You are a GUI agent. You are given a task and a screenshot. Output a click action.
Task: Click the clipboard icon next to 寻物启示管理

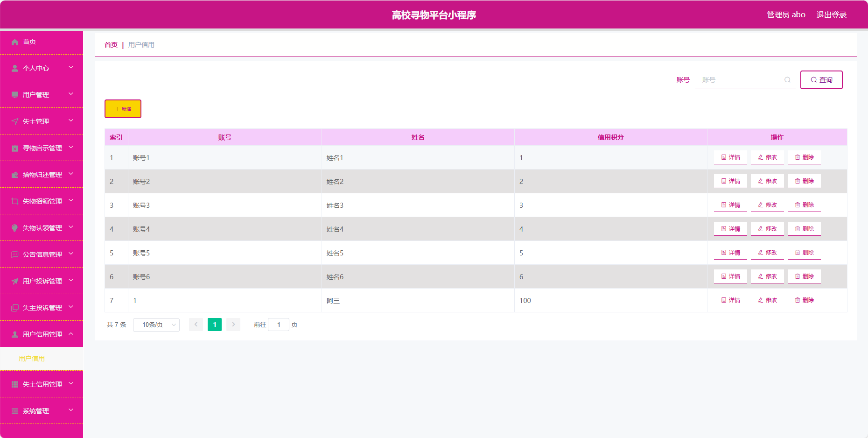[x=15, y=148]
